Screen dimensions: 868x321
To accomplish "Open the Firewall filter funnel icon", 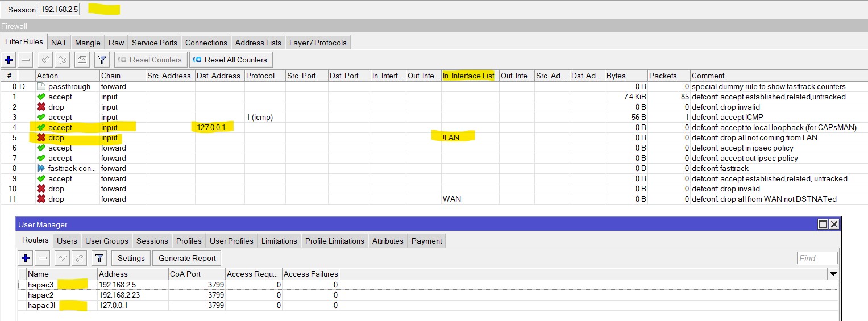I will 102,60.
